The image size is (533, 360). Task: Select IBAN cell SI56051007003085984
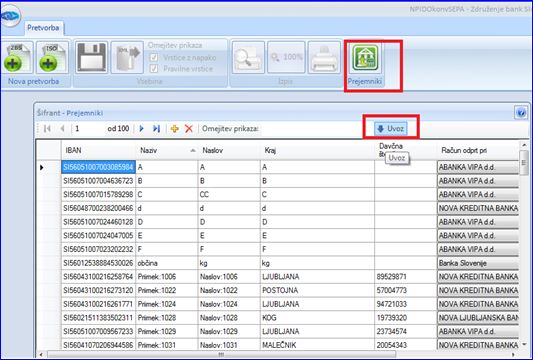(x=98, y=167)
